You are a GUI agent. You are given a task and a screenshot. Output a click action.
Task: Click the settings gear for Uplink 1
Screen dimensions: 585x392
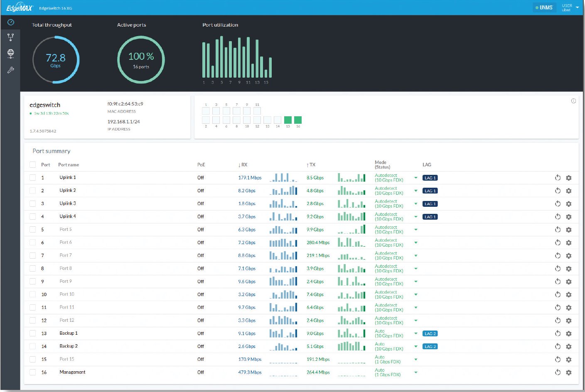(569, 178)
